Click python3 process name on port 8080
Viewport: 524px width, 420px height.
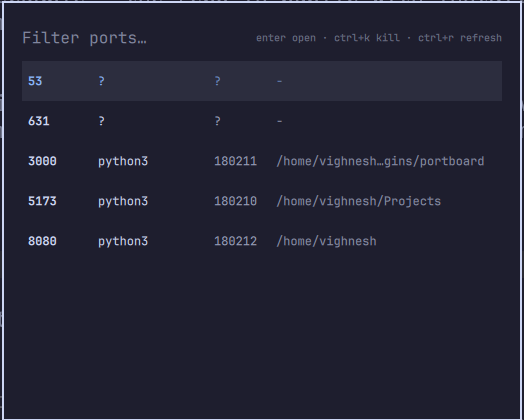(x=123, y=242)
